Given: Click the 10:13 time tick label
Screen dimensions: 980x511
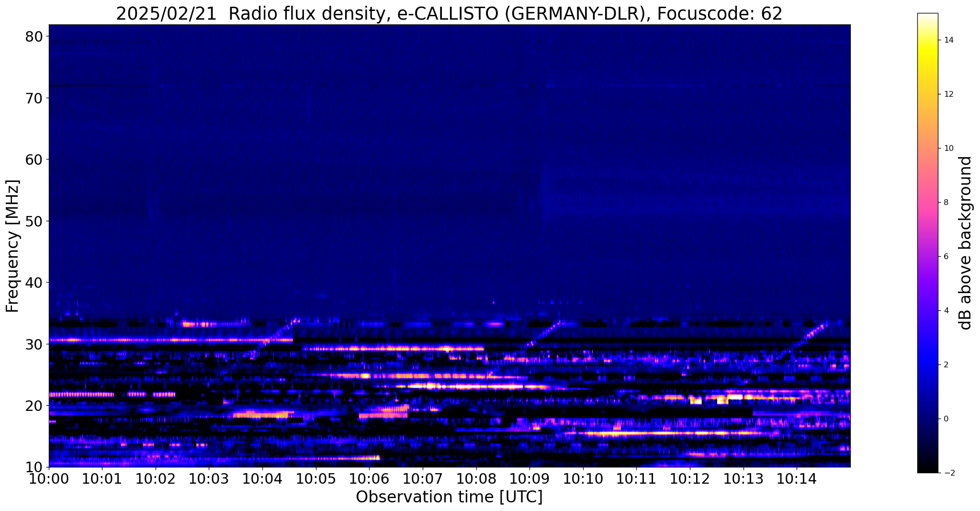Looking at the screenshot, I should point(743,479).
